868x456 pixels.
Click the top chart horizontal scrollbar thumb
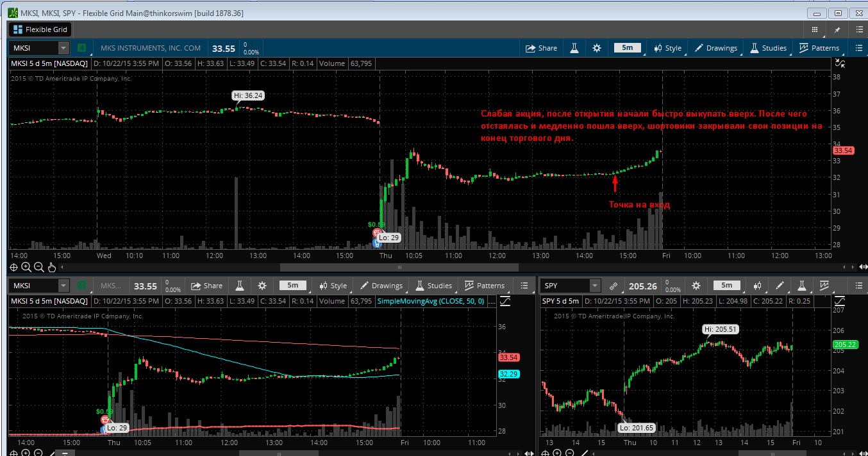(399, 268)
